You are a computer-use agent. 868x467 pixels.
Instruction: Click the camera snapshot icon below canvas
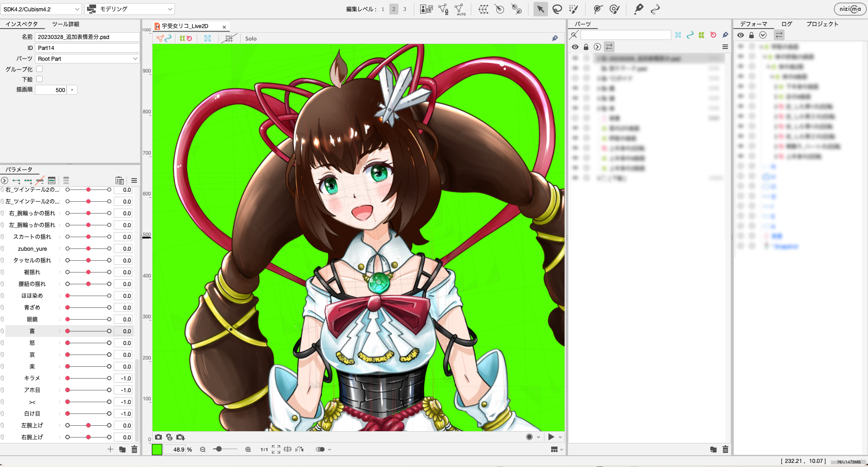pos(158,437)
